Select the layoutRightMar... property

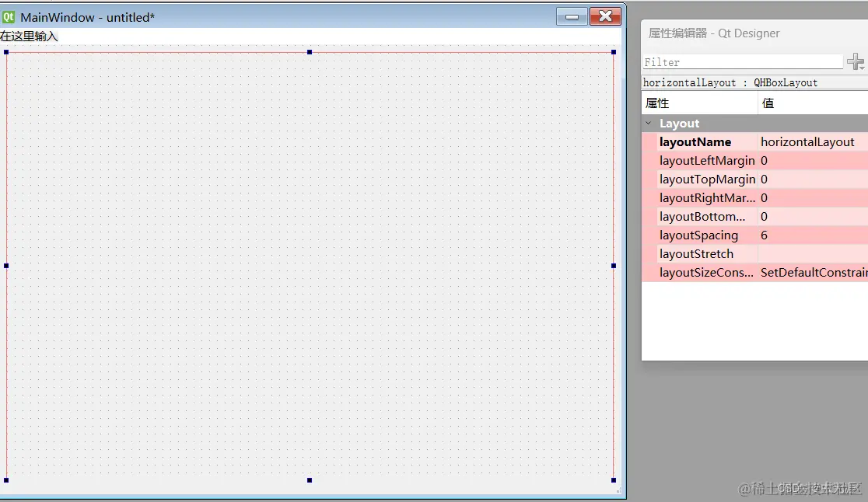coord(707,198)
